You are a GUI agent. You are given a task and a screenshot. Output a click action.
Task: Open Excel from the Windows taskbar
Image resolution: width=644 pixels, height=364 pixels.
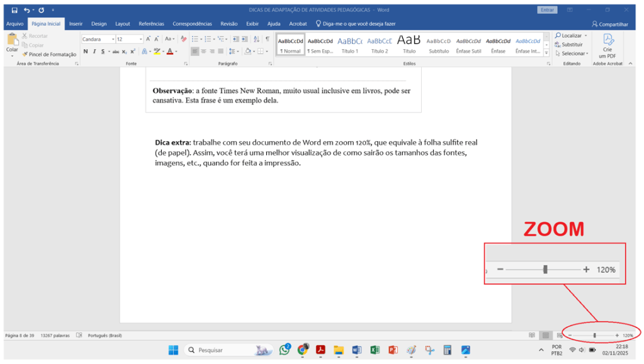(375, 350)
